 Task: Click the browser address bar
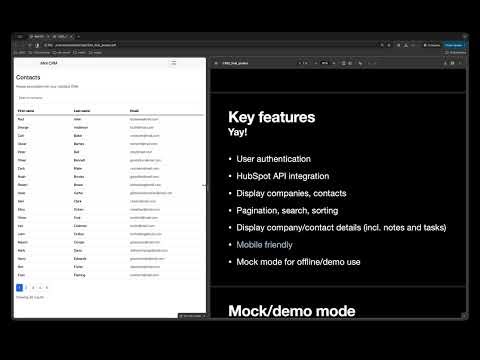[213, 45]
